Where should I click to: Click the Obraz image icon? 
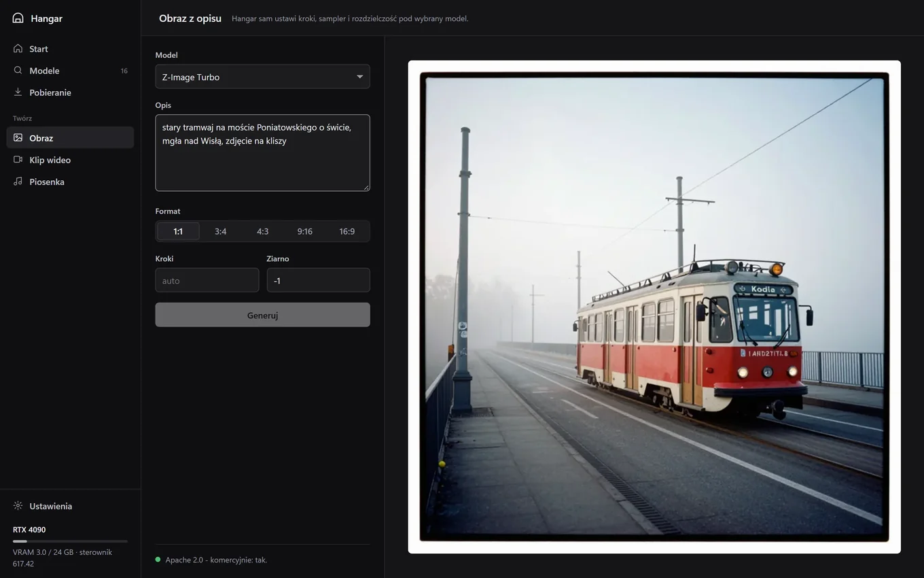18,138
